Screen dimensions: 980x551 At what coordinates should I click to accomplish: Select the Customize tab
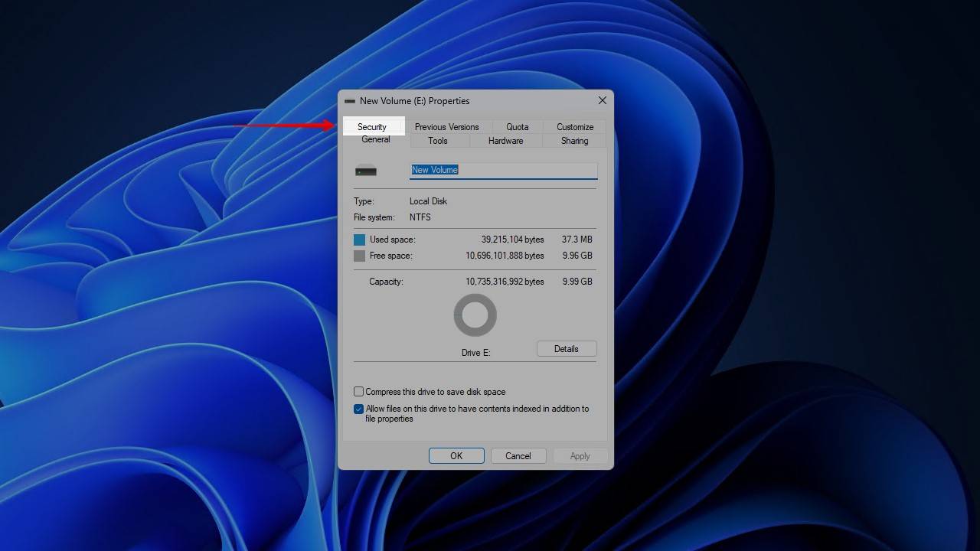click(574, 127)
